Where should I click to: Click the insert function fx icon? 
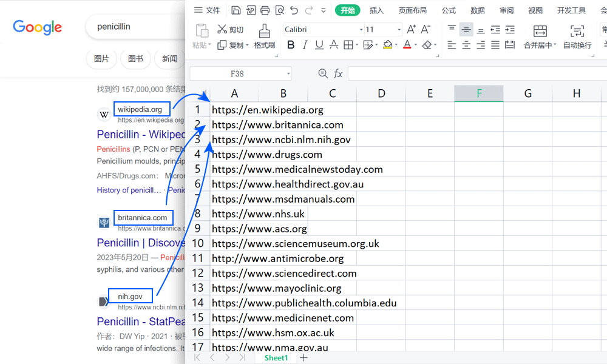(338, 74)
